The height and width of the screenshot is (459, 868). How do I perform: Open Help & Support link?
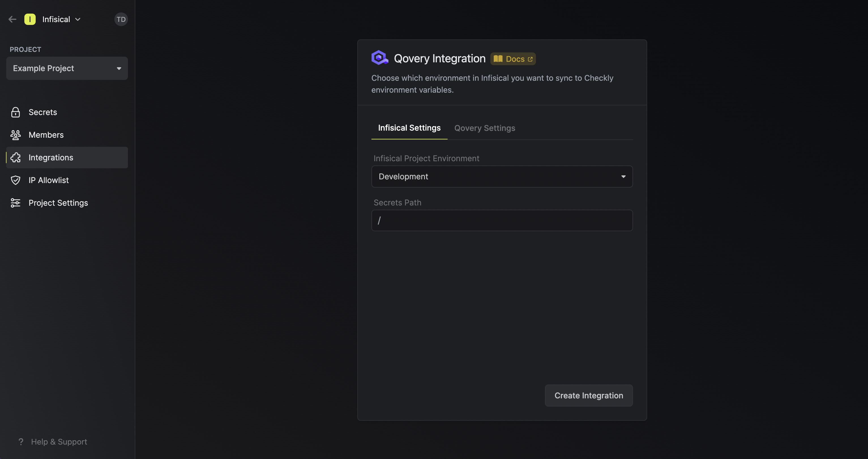[x=59, y=441]
